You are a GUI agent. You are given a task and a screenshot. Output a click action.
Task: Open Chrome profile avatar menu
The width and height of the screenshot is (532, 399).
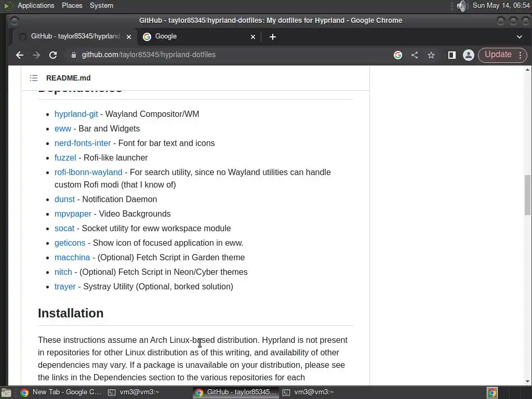pyautogui.click(x=469, y=55)
